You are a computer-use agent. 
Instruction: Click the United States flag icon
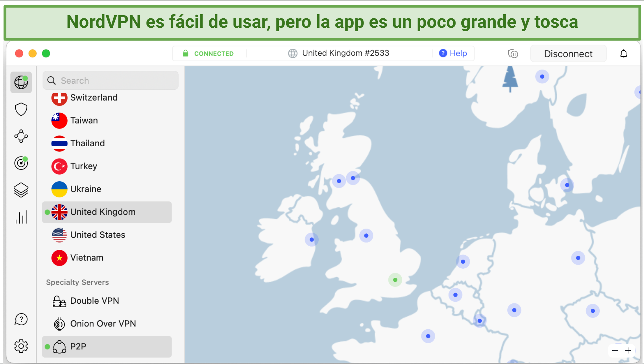pyautogui.click(x=59, y=235)
